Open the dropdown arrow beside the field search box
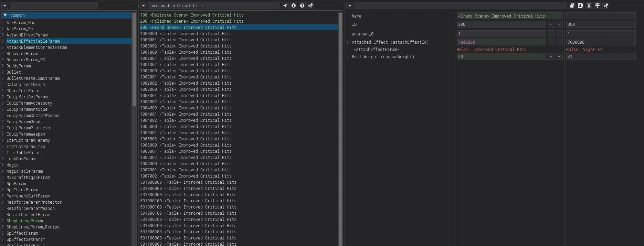This screenshot has height=246, width=644. click(350, 6)
